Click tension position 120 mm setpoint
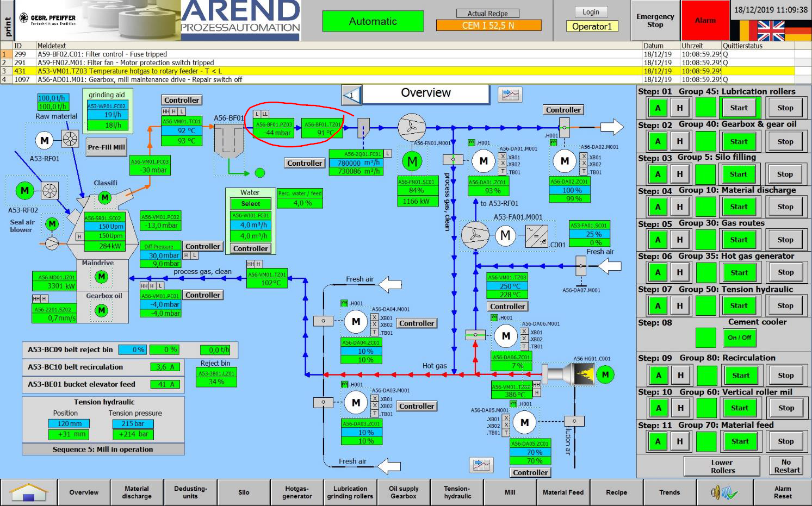Viewport: 812px width, 506px height. pos(69,424)
